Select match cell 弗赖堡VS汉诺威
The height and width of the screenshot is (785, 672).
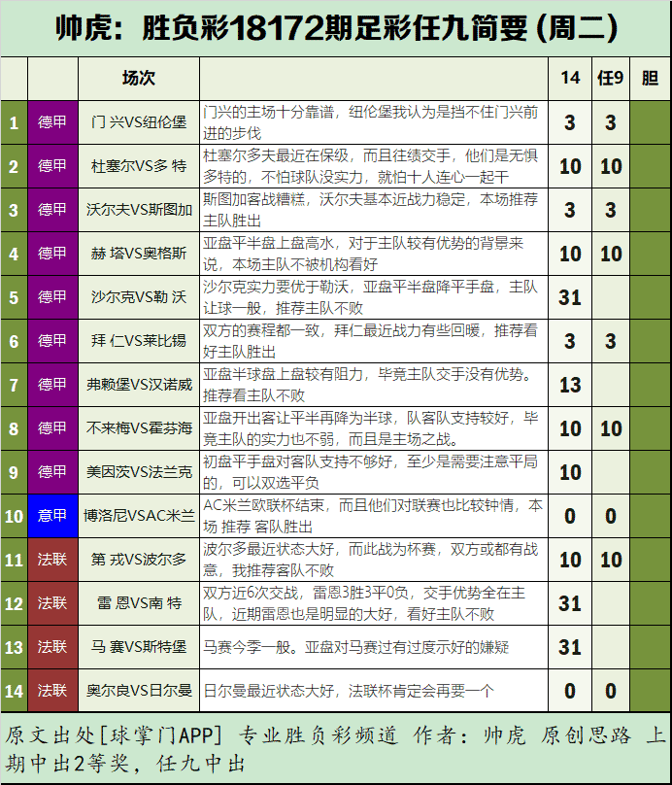139,385
